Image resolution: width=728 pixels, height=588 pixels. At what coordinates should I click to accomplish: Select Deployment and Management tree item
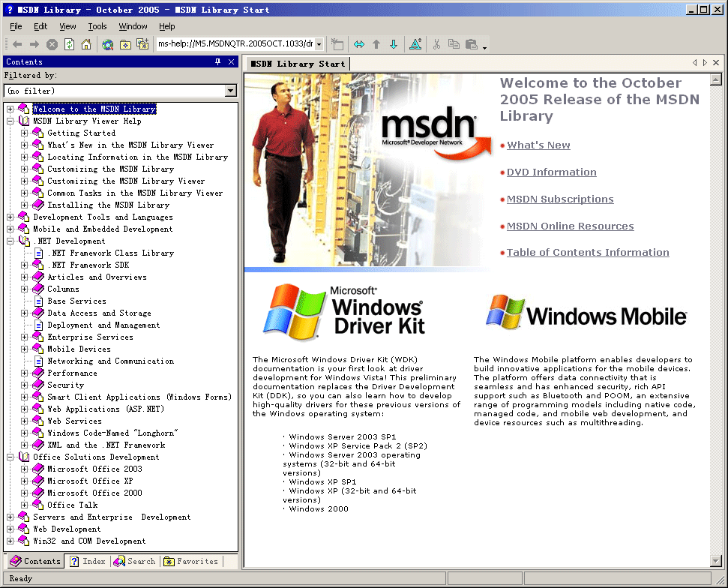click(103, 325)
